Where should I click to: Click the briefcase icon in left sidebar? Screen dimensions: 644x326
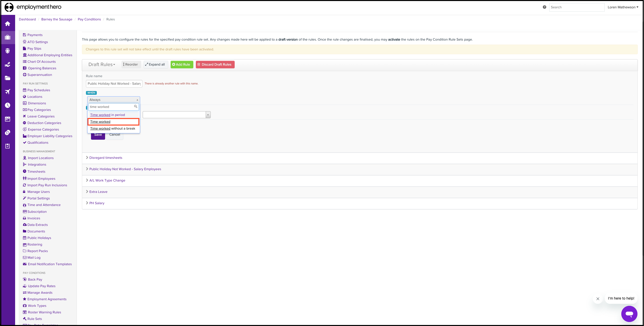coord(8,37)
